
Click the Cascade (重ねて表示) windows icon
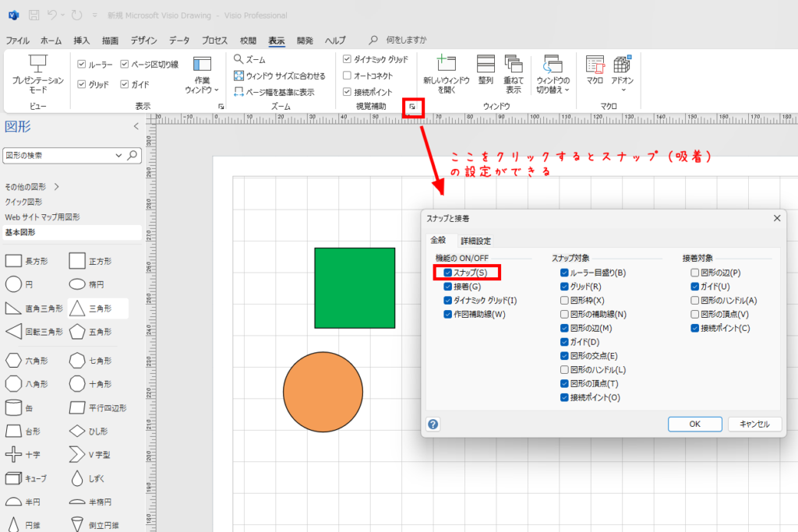pyautogui.click(x=513, y=65)
